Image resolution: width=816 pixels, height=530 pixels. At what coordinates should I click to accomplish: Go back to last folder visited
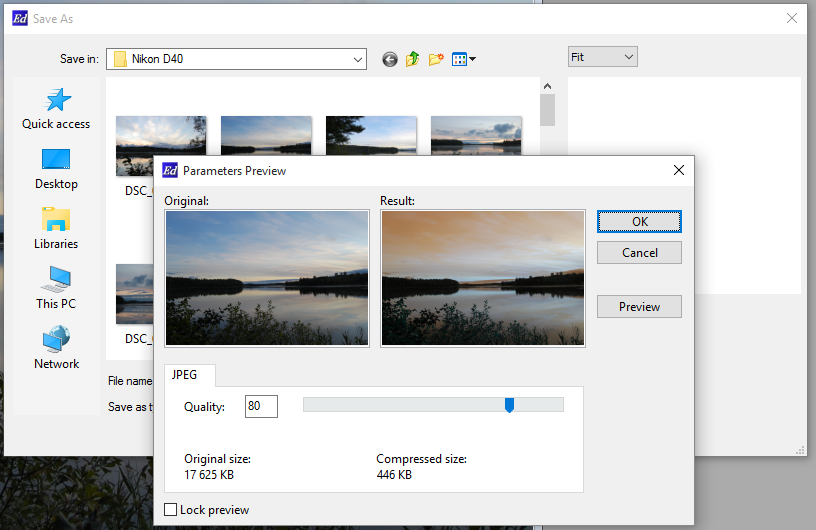coord(390,59)
